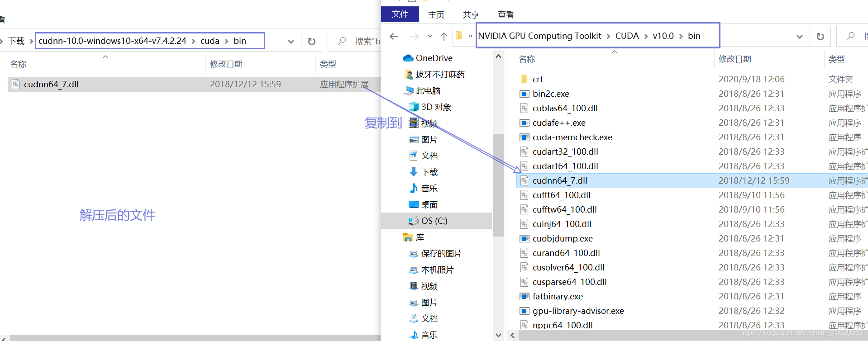Viewport: 868px width, 341px height.
Task: Open the 文件 ribbon tab
Action: pos(400,14)
